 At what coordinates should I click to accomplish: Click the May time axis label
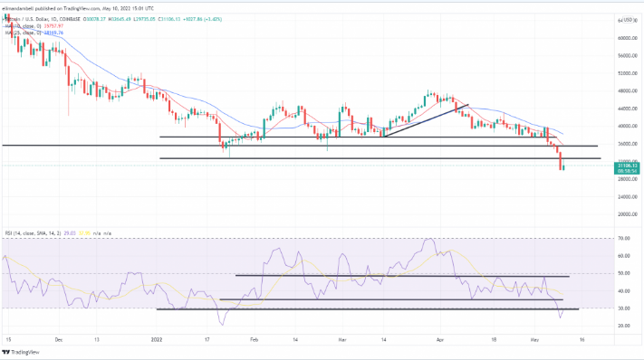(534, 339)
